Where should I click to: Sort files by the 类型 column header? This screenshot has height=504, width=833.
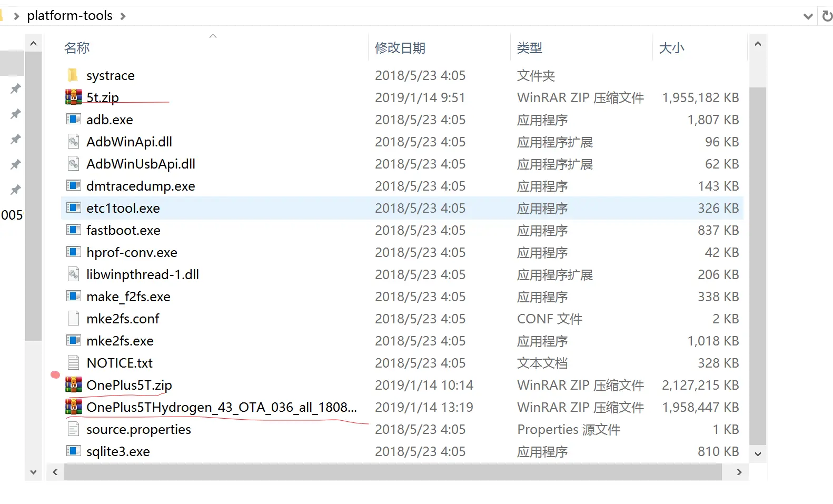pos(529,48)
